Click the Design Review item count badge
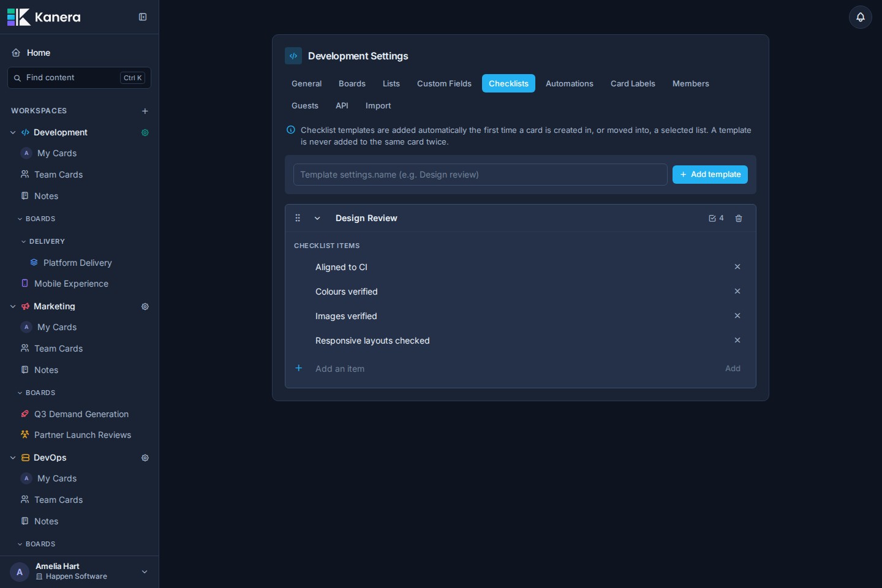 coord(716,218)
